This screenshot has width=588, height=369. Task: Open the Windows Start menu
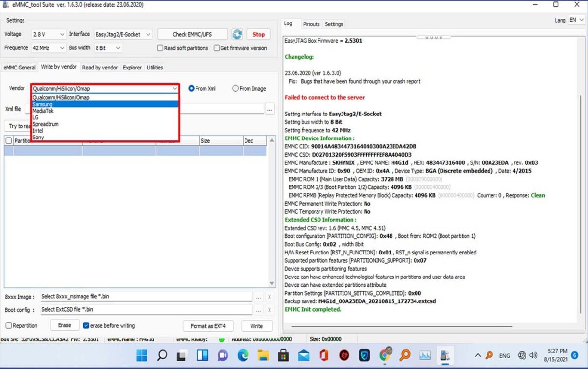[141, 355]
